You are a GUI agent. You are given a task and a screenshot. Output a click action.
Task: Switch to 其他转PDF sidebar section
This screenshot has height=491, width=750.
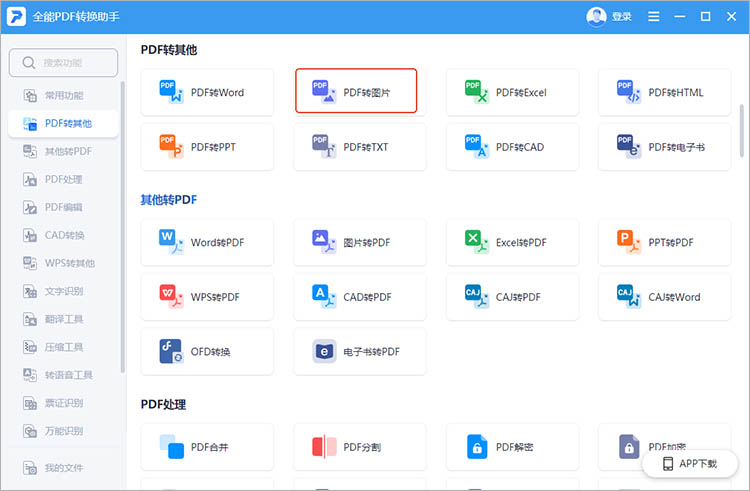pyautogui.click(x=63, y=152)
